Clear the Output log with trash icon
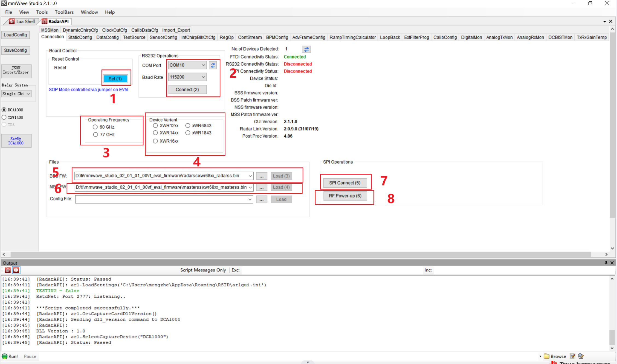Image resolution: width=617 pixels, height=364 pixels. (8, 270)
